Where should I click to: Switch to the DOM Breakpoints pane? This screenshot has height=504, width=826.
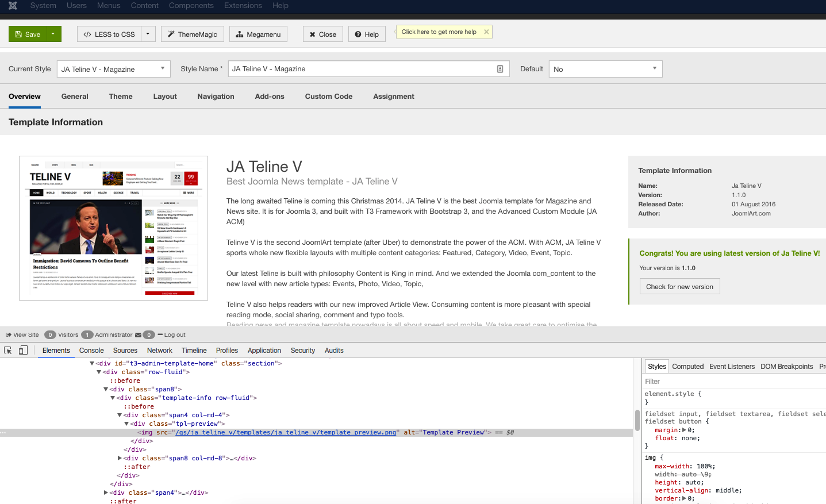[787, 367]
